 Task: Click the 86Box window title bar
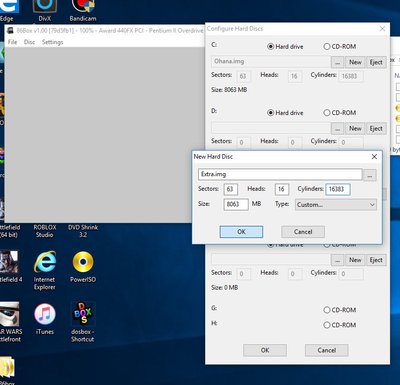tap(105, 31)
